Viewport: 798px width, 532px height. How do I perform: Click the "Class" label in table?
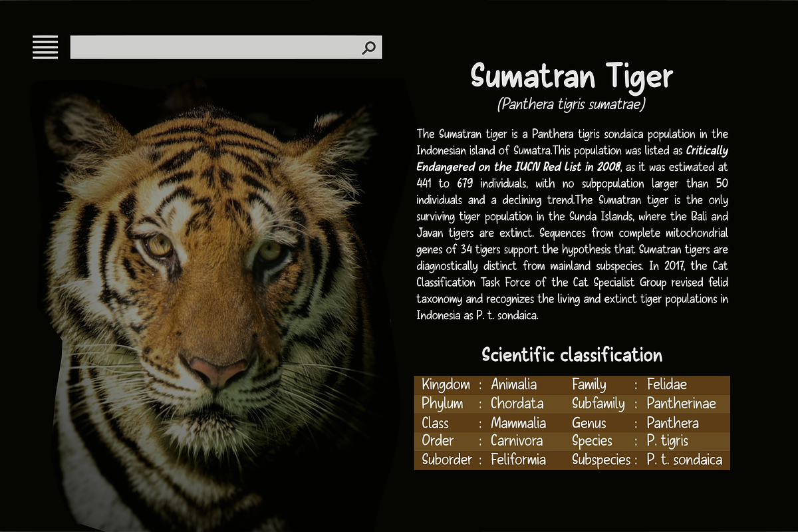click(435, 423)
